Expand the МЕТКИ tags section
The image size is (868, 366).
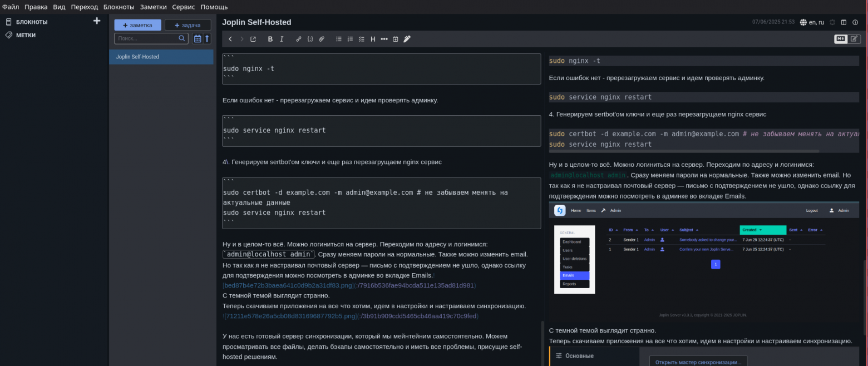(26, 35)
